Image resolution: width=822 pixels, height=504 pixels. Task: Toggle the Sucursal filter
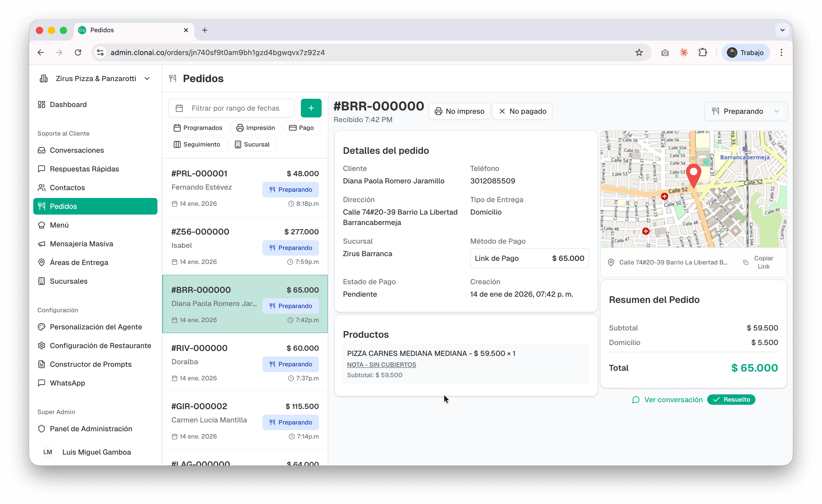click(252, 144)
